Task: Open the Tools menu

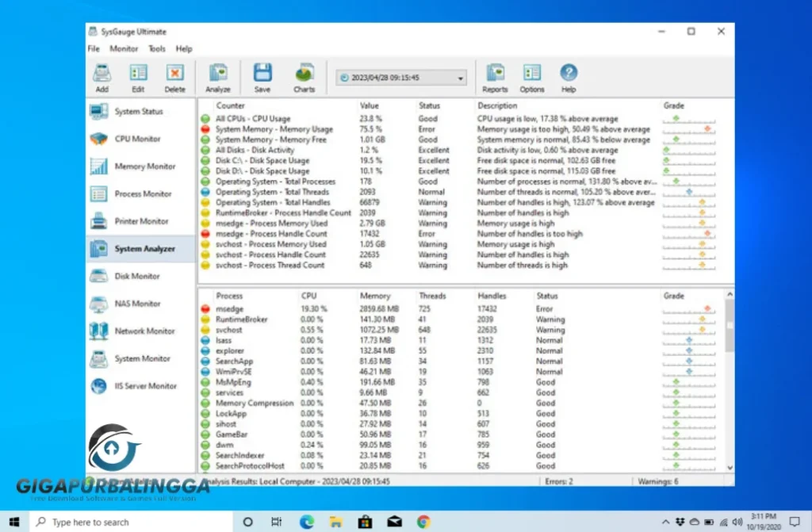Action: tap(157, 48)
